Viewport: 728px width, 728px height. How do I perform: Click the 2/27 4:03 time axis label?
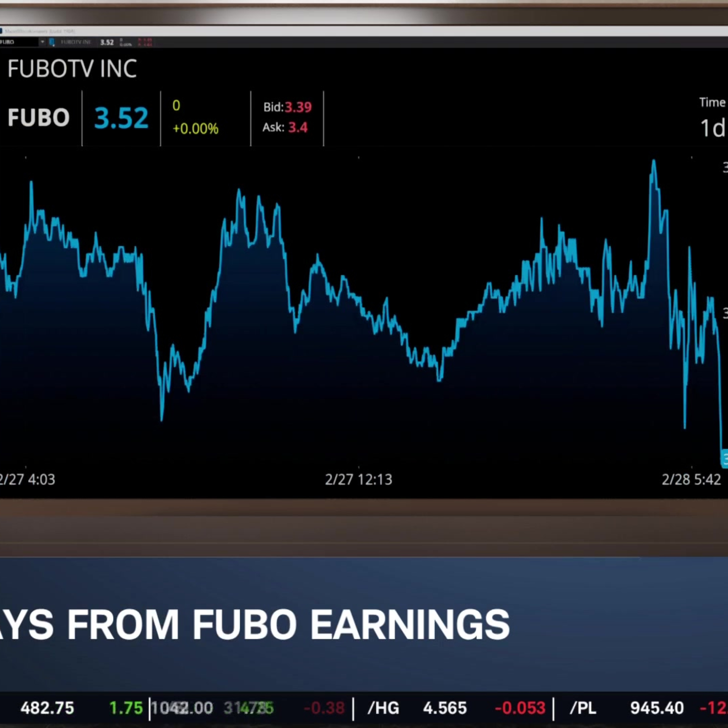click(x=27, y=480)
